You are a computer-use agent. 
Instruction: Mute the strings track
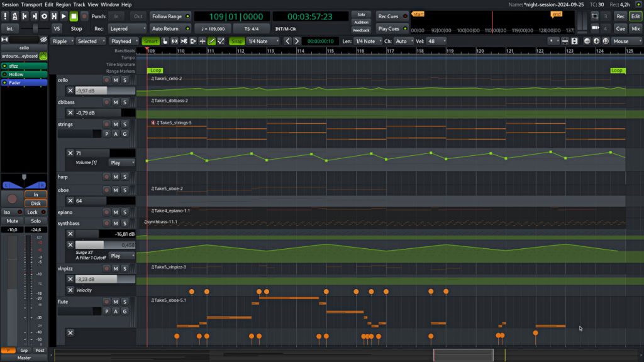coord(116,124)
